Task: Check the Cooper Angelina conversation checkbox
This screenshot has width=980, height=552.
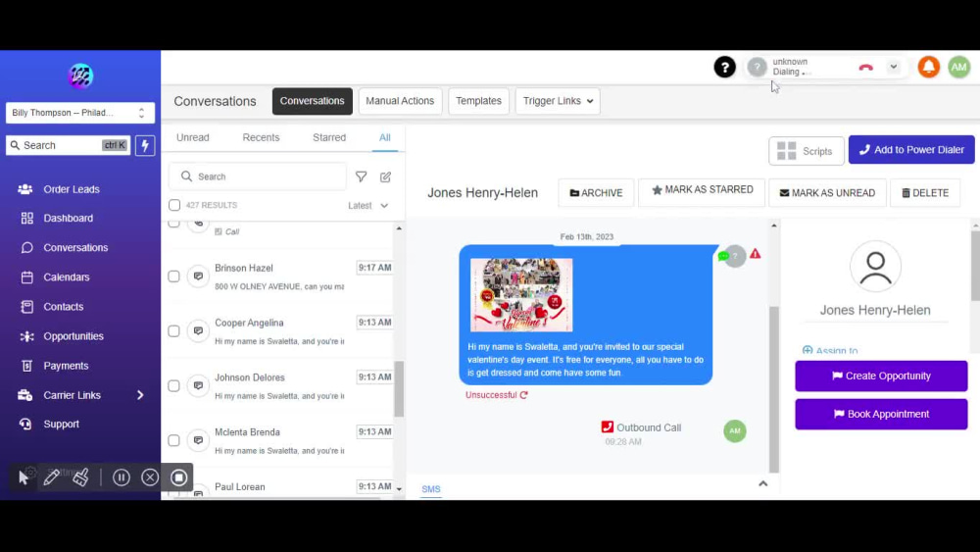Action: [x=173, y=330]
